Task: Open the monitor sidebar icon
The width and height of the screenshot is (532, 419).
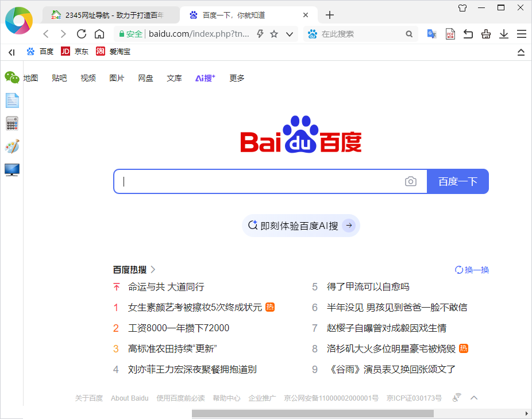Action: (12, 169)
